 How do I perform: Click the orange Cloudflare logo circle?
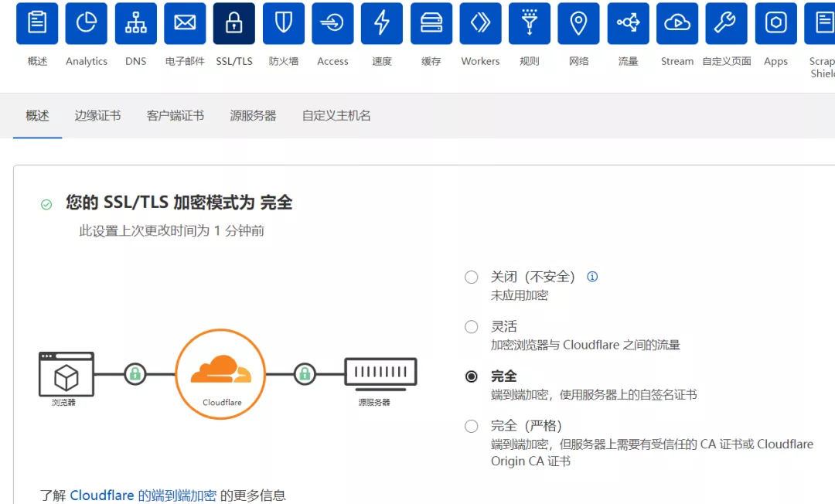220,374
